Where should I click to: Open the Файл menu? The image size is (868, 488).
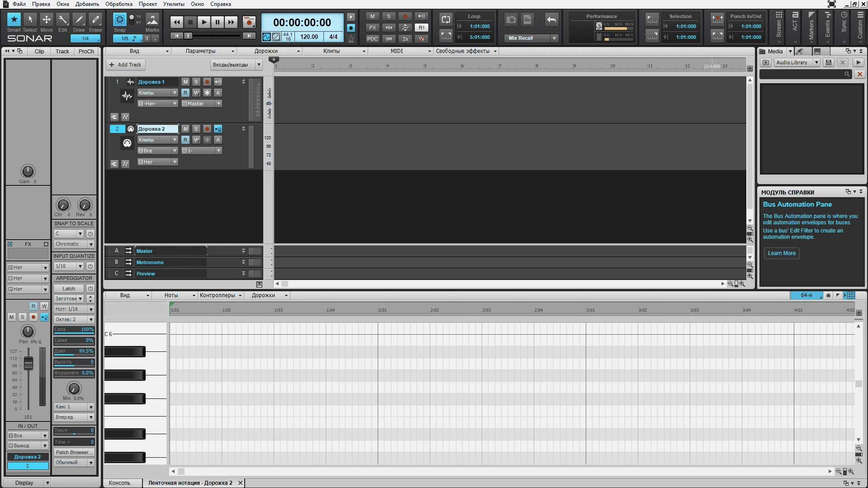tap(19, 4)
